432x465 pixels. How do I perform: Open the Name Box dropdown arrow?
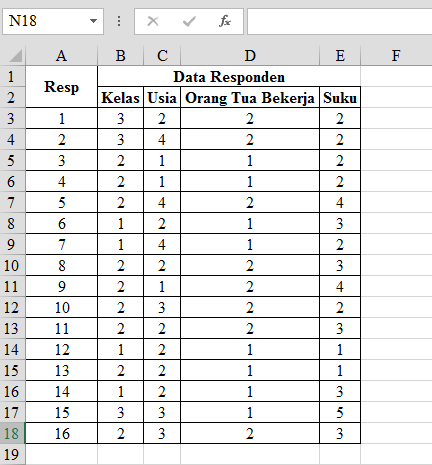coord(93,21)
